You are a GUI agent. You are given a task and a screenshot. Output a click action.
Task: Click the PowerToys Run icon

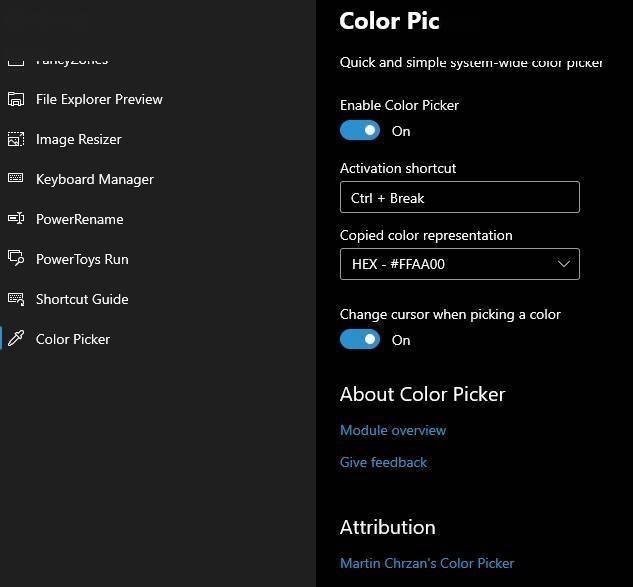point(16,258)
